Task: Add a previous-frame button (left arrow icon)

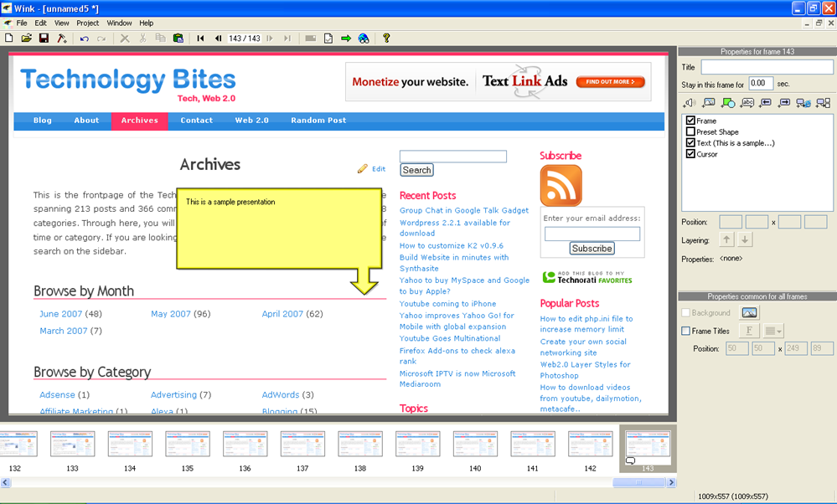Action: [x=766, y=102]
